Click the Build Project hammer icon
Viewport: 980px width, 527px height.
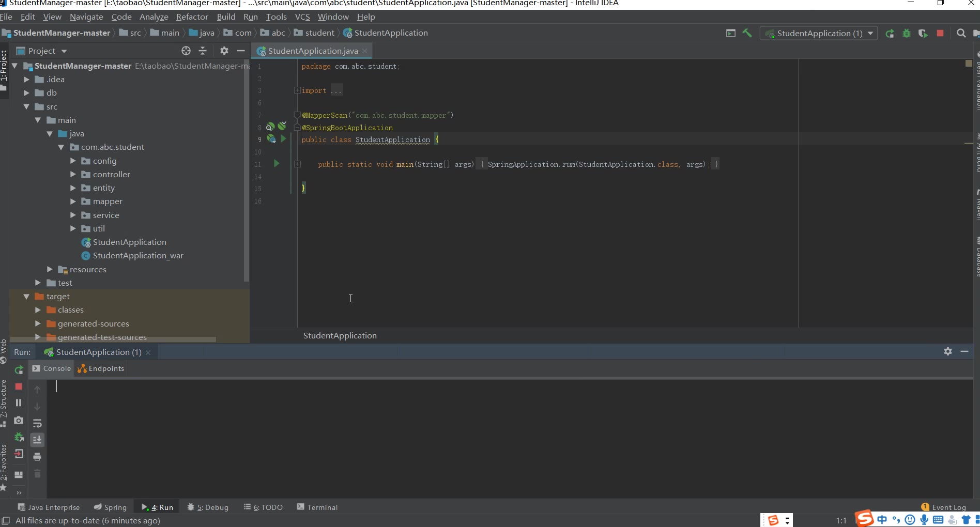coord(747,33)
